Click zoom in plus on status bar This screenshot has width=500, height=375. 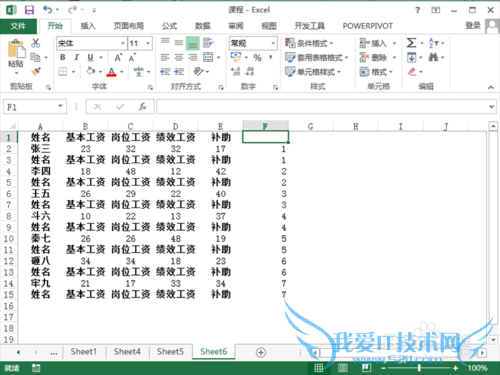[456, 368]
